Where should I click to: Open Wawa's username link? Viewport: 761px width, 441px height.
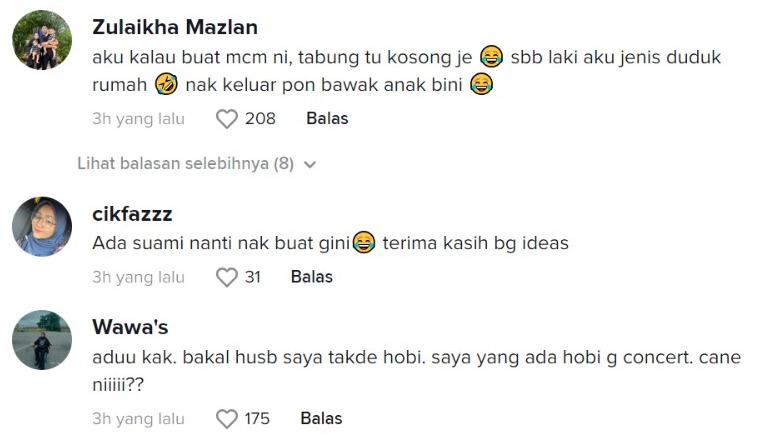point(128,327)
